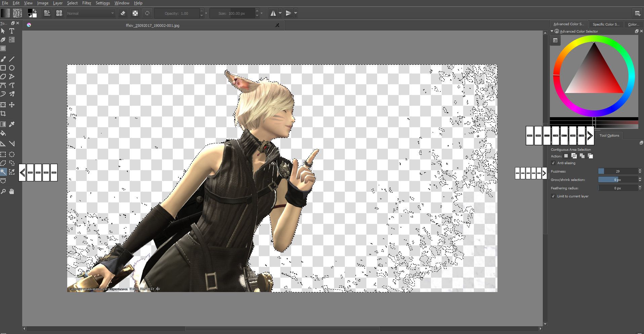
Task: Toggle vertical mirror tool
Action: pyautogui.click(x=288, y=13)
